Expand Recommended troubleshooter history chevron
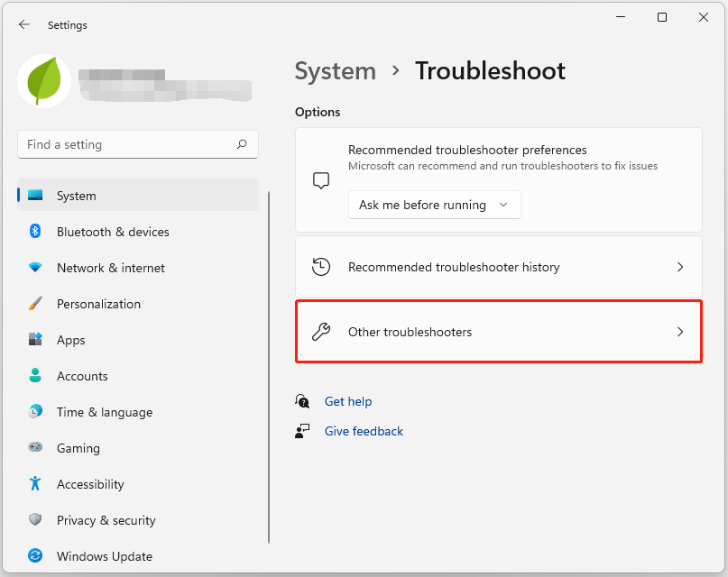The image size is (728, 577). click(x=680, y=267)
